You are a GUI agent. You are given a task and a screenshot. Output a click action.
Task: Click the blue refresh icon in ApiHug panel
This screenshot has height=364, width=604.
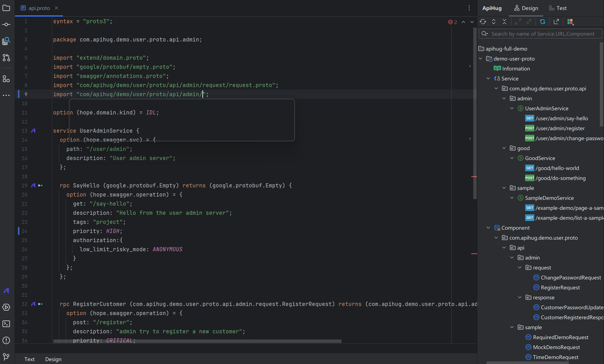click(x=542, y=22)
